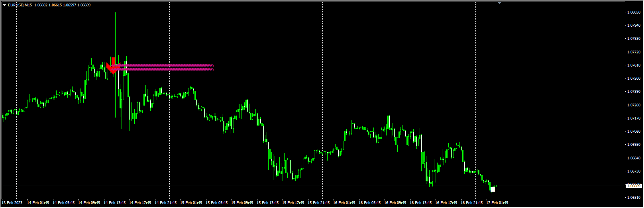Open the chart menu triangle beside EURUSD,M15
Viewport: 644px width, 208px height.
[4, 5]
